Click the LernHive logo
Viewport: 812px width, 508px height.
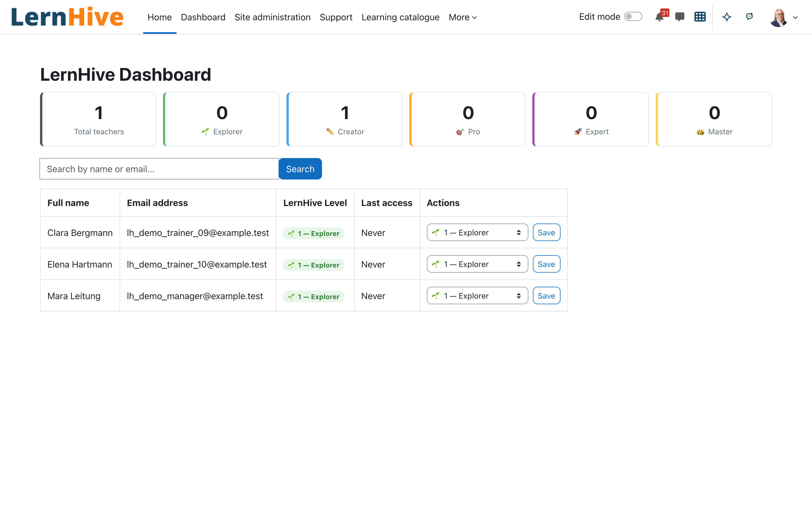(x=67, y=17)
